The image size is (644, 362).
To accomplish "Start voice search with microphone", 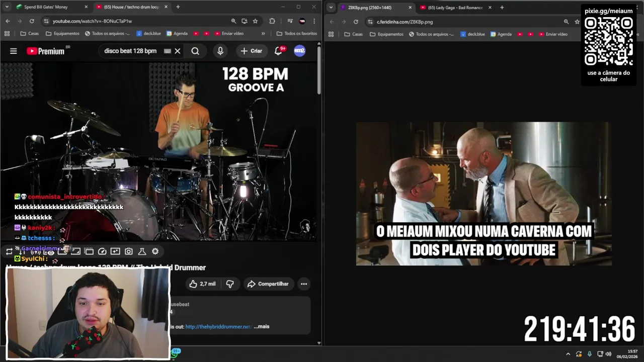I will [x=220, y=51].
